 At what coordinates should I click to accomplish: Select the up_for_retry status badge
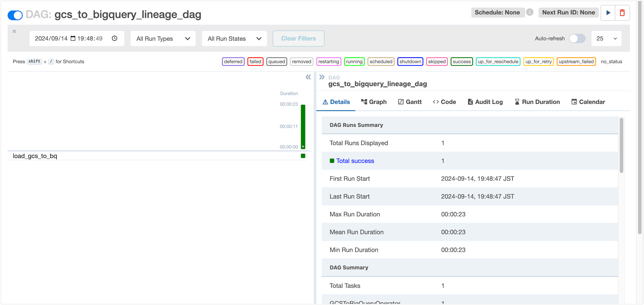click(x=538, y=61)
